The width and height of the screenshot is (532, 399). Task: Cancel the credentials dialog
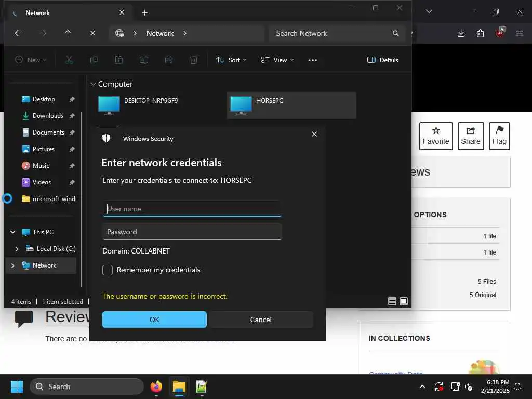point(261,320)
